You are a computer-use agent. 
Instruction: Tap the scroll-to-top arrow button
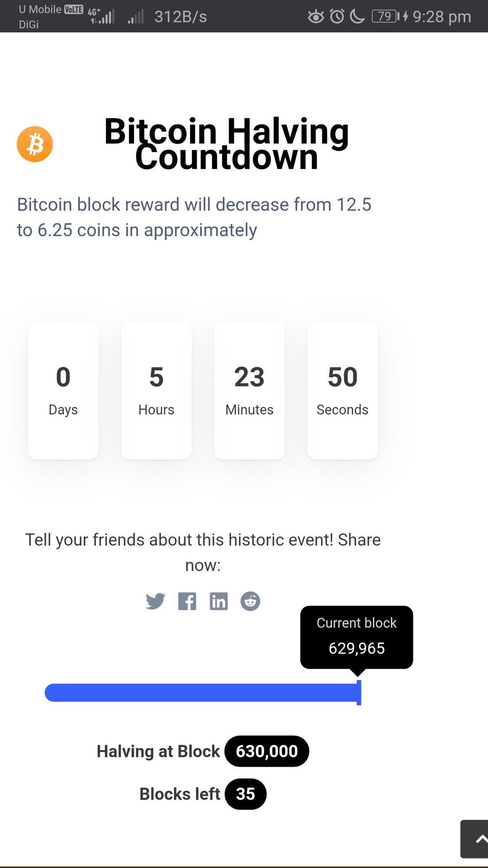pos(475,839)
